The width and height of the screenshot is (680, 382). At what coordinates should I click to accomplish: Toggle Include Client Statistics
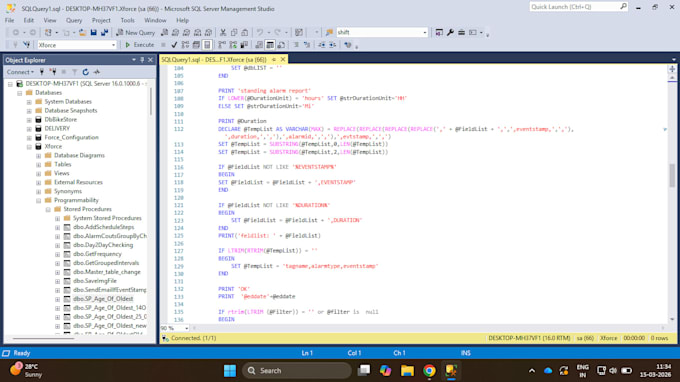pyautogui.click(x=244, y=45)
